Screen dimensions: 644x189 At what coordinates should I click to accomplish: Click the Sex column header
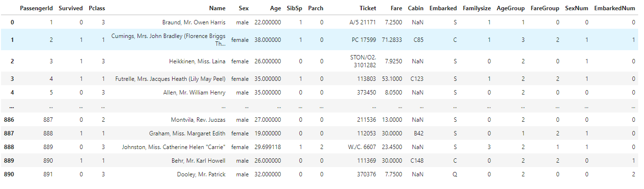[x=244, y=8]
